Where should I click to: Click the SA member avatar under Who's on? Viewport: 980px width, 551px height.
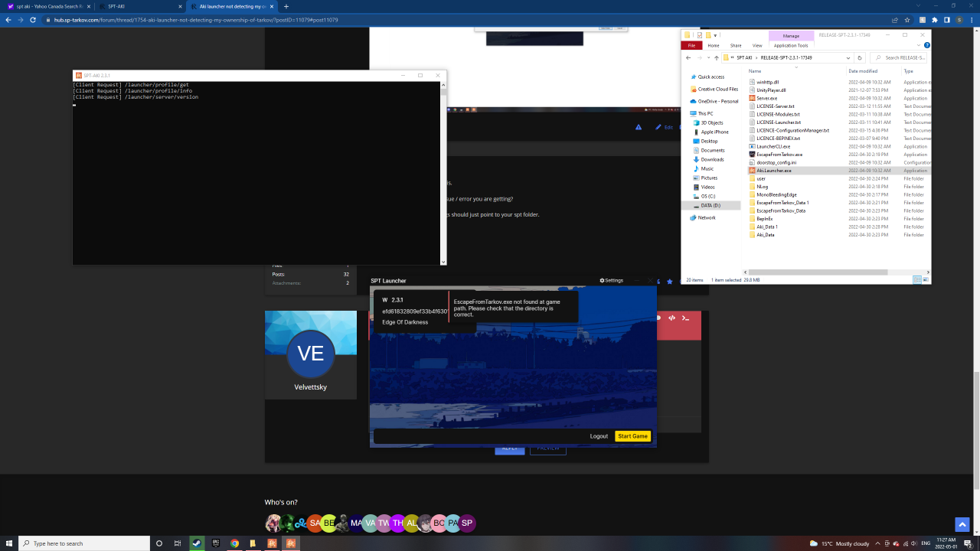pyautogui.click(x=315, y=523)
